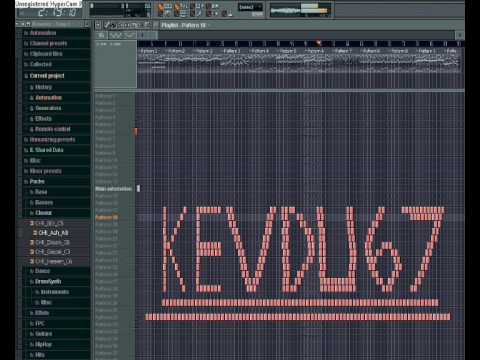Viewport: 480px width, 360px height.
Task: Open Instruments under DrumSynth
Action: click(55, 292)
